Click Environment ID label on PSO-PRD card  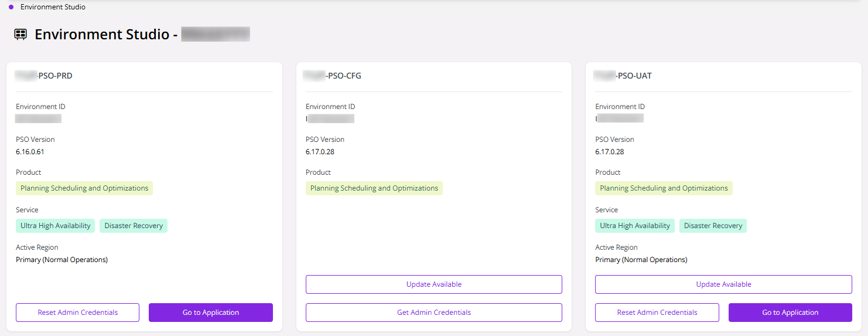click(x=40, y=107)
